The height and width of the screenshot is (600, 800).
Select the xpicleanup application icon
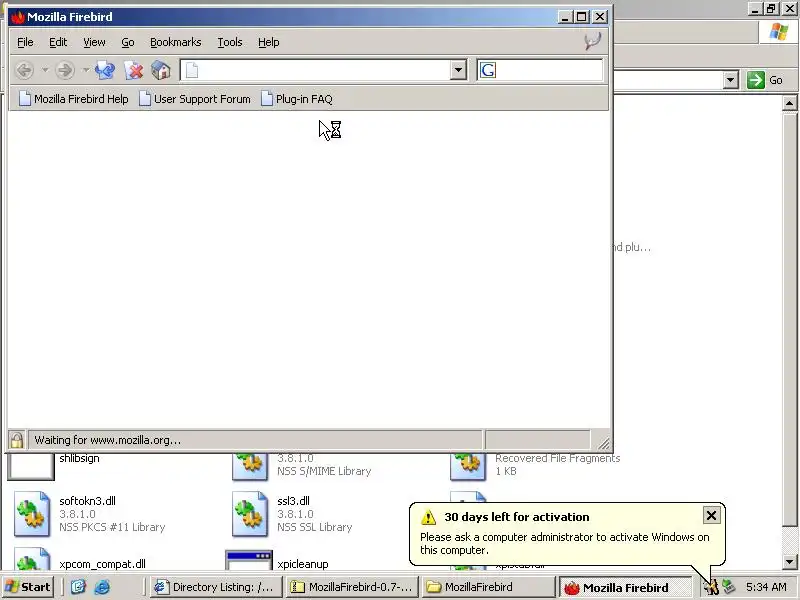249,560
